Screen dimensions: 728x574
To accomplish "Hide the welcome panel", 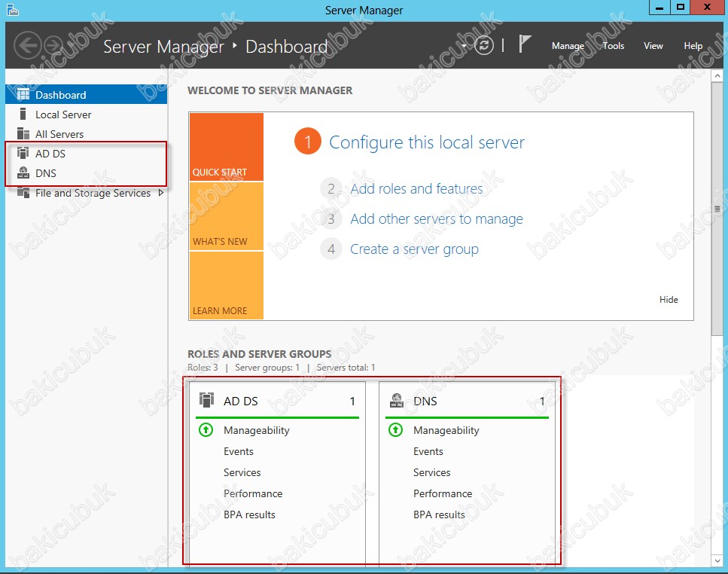I will tap(669, 300).
